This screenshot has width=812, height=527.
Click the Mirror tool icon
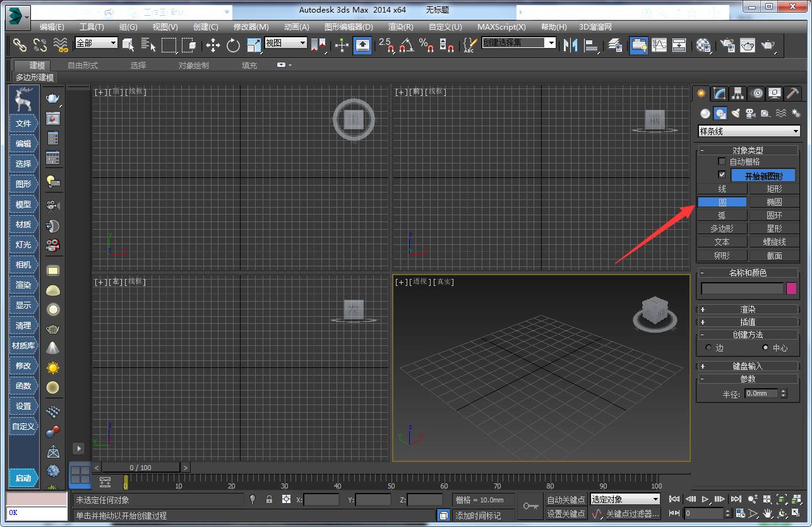tap(570, 45)
